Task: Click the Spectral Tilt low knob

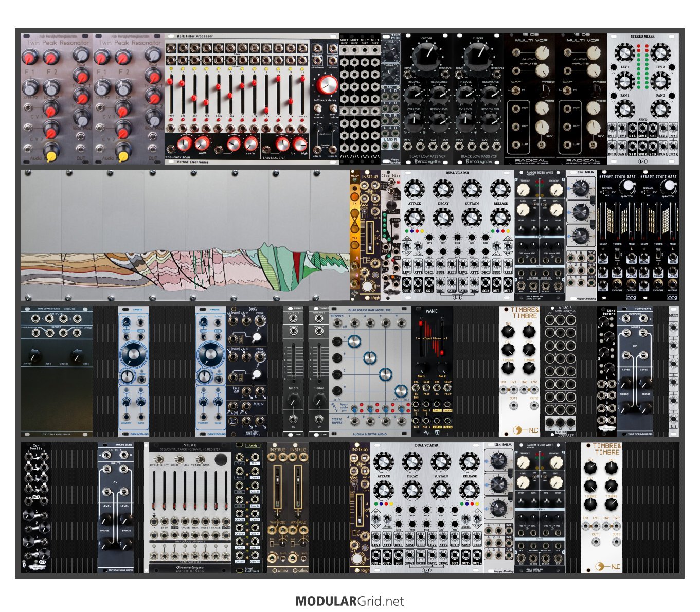Action: tap(282, 143)
